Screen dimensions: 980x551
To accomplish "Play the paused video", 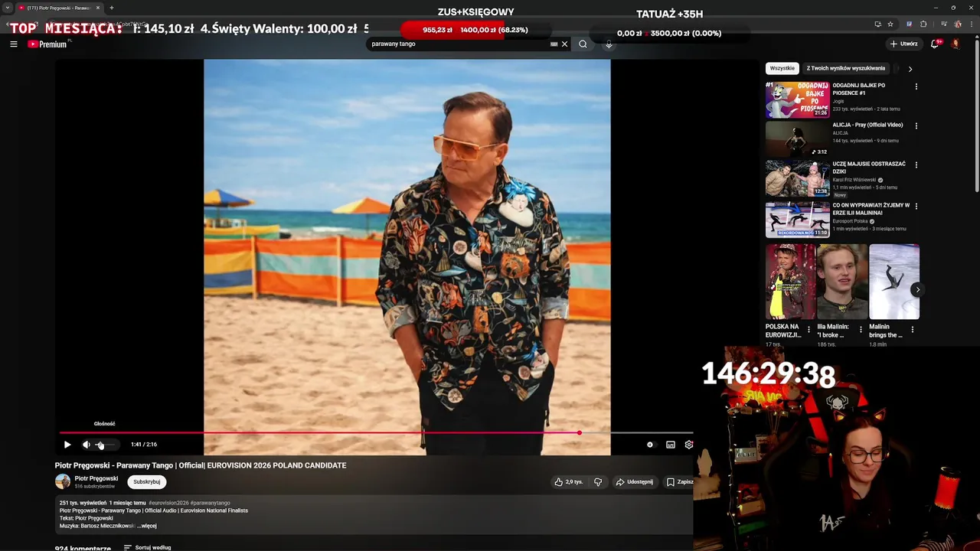I will (67, 445).
